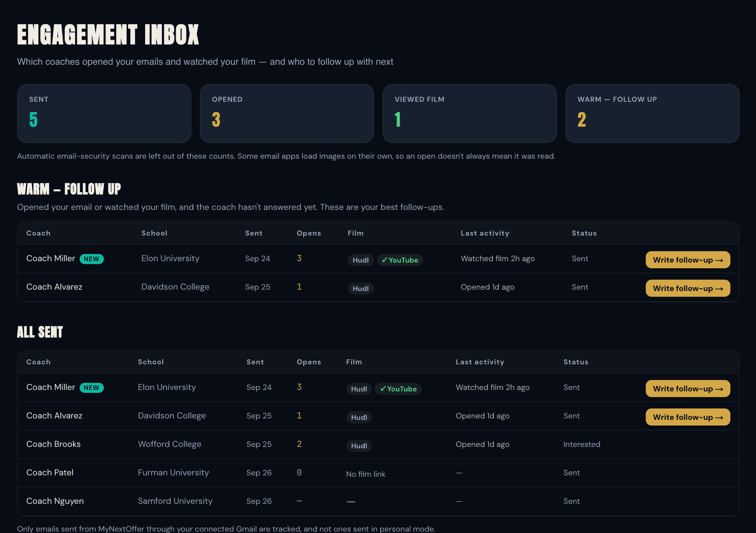The height and width of the screenshot is (533, 756).
Task: Click NEW badge next to Coach Miller in Warm table
Action: click(x=91, y=259)
